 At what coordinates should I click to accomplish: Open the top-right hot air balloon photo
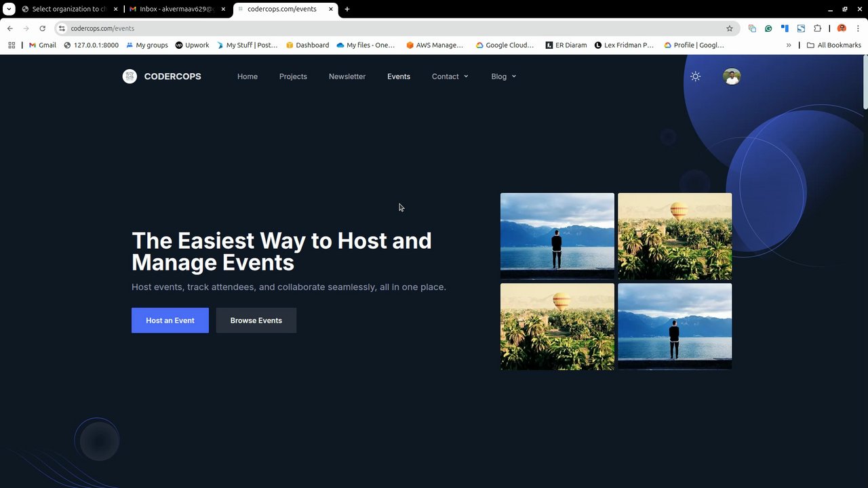(x=675, y=236)
